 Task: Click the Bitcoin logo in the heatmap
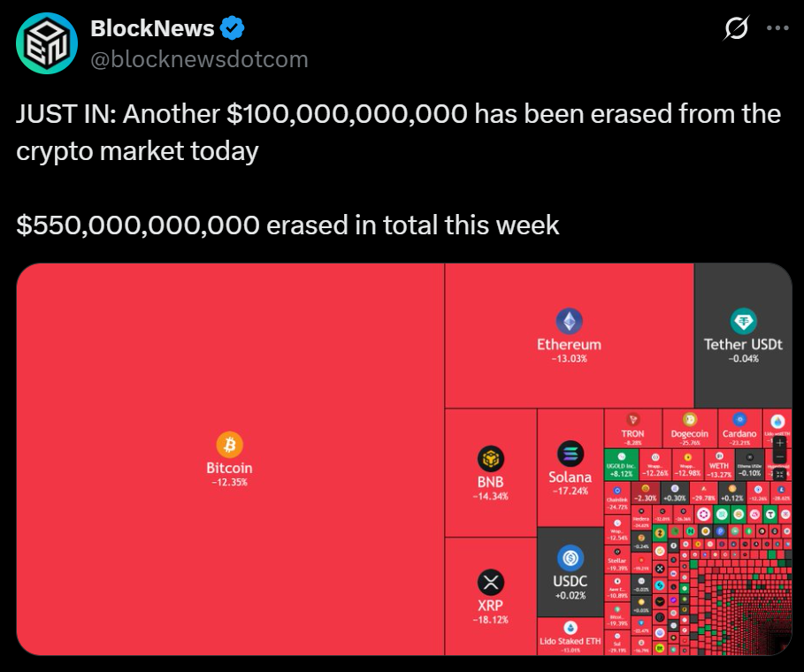click(x=229, y=444)
